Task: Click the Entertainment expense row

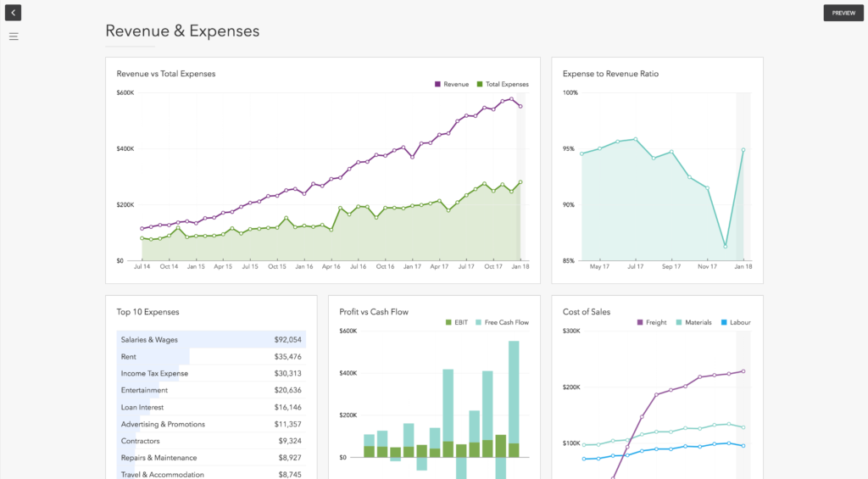Action: (211, 391)
